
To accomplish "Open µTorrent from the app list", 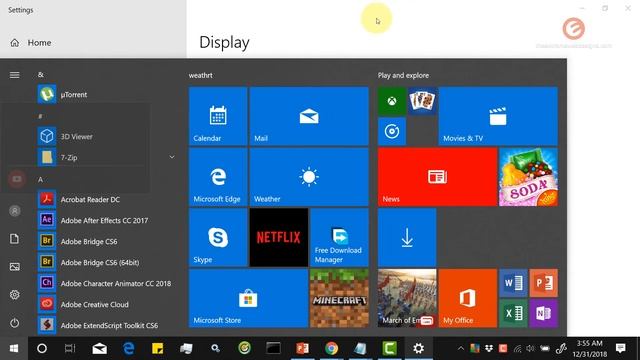I will [x=107, y=94].
